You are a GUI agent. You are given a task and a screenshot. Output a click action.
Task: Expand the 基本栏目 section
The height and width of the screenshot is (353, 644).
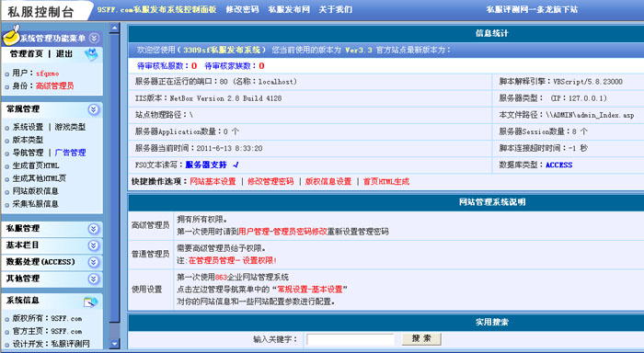pos(93,245)
